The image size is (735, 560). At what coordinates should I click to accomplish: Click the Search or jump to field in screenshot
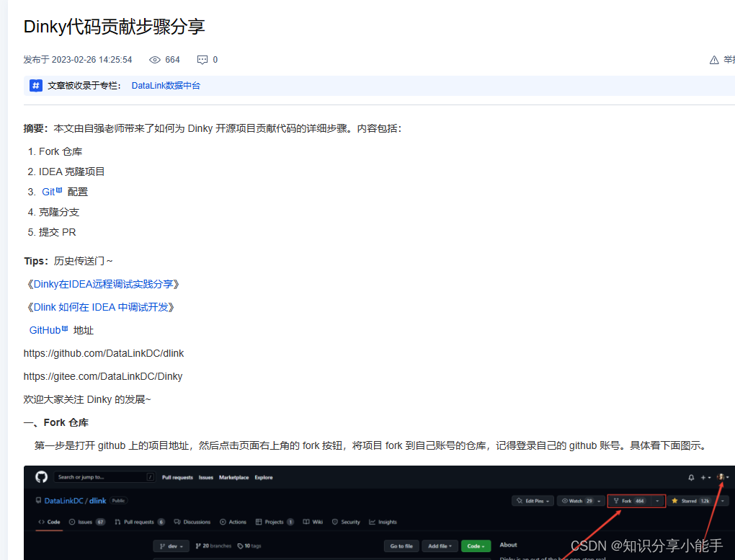point(104,477)
